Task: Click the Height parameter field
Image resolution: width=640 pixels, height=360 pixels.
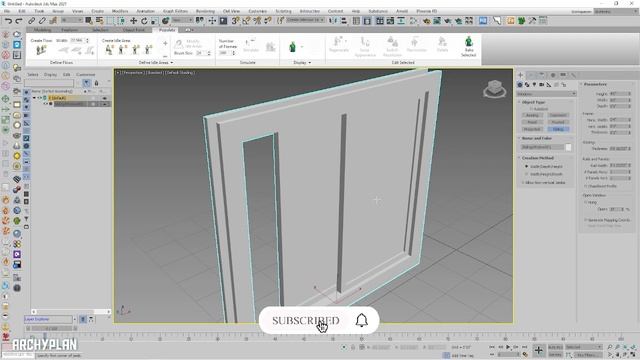Action: pyautogui.click(x=620, y=94)
